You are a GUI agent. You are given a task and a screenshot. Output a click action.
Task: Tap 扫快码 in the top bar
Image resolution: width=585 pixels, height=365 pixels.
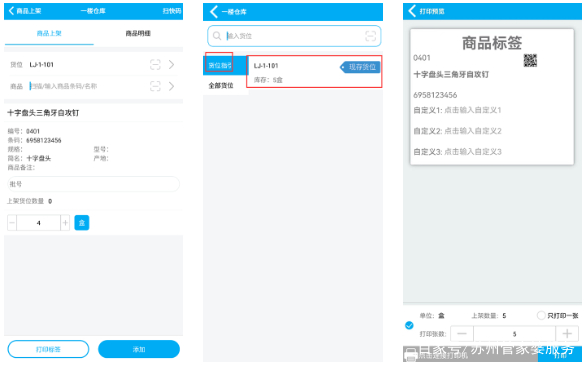click(172, 11)
